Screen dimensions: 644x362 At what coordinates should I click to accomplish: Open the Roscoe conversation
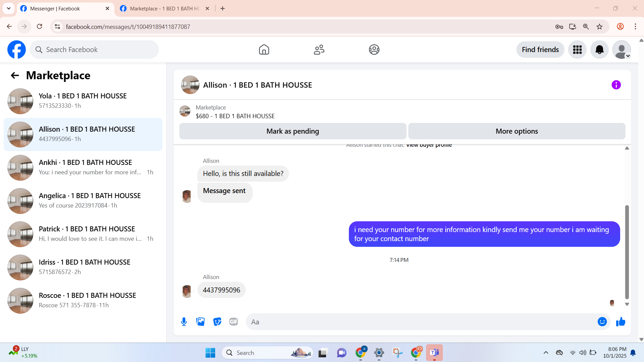pyautogui.click(x=83, y=301)
